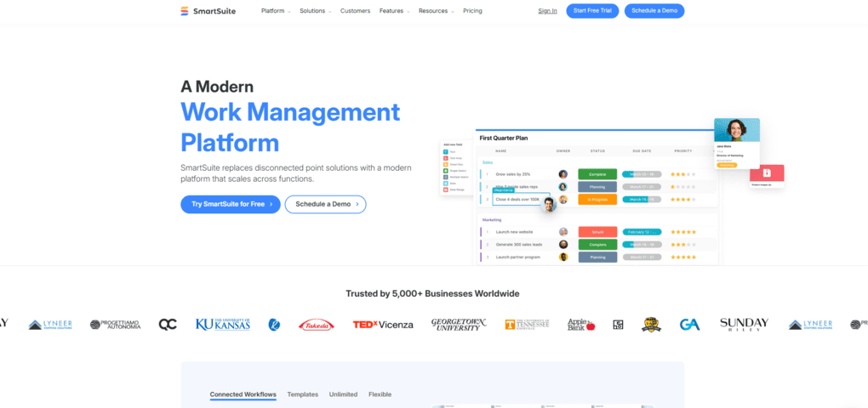Click owner avatar for Launch partner program

(563, 257)
